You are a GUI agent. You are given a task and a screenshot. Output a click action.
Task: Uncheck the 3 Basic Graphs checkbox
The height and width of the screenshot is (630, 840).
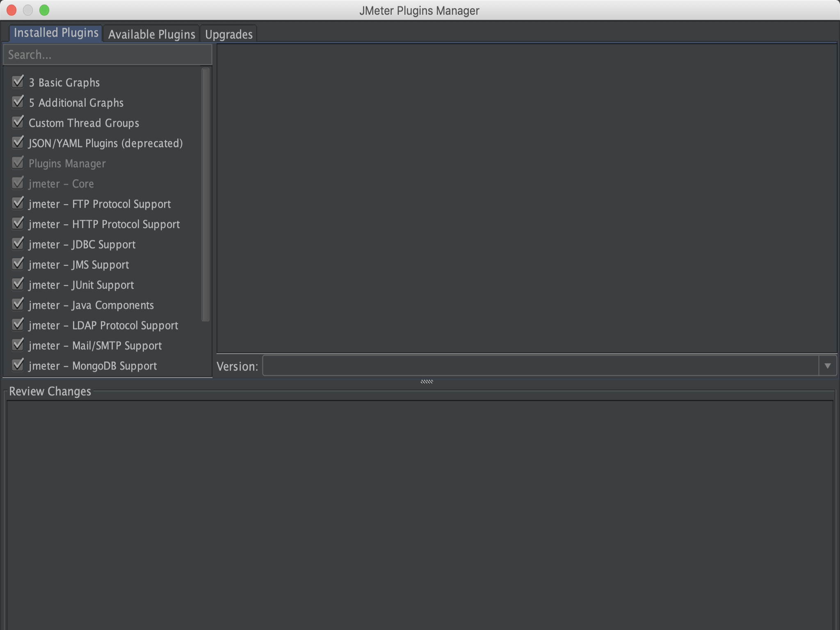tap(18, 82)
